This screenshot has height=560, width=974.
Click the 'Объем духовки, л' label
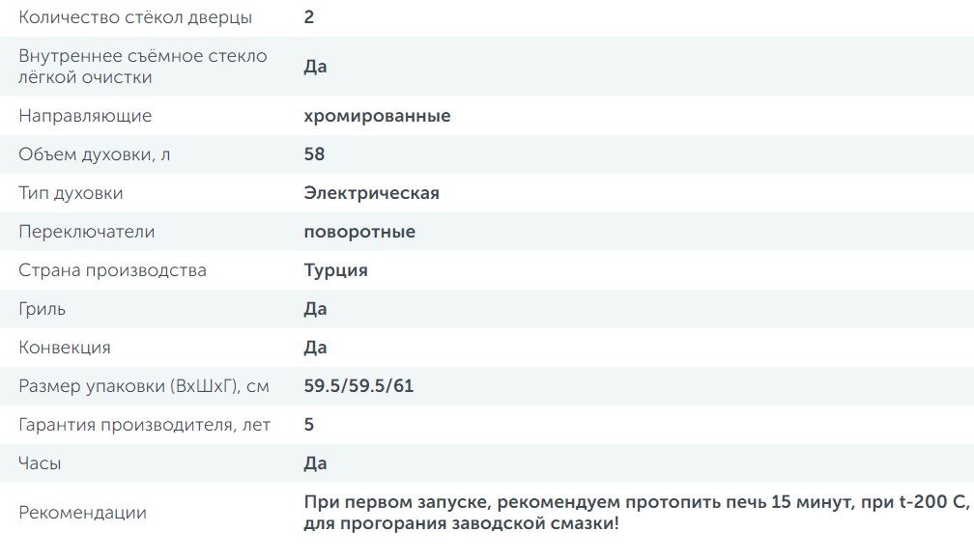coord(95,154)
